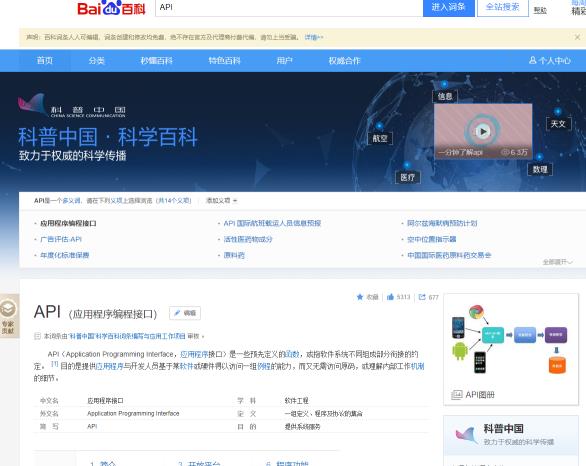Image resolution: width=586 pixels, height=466 pixels.
Task: Open 阿尔兹海默病预防计划 link
Action: (442, 223)
